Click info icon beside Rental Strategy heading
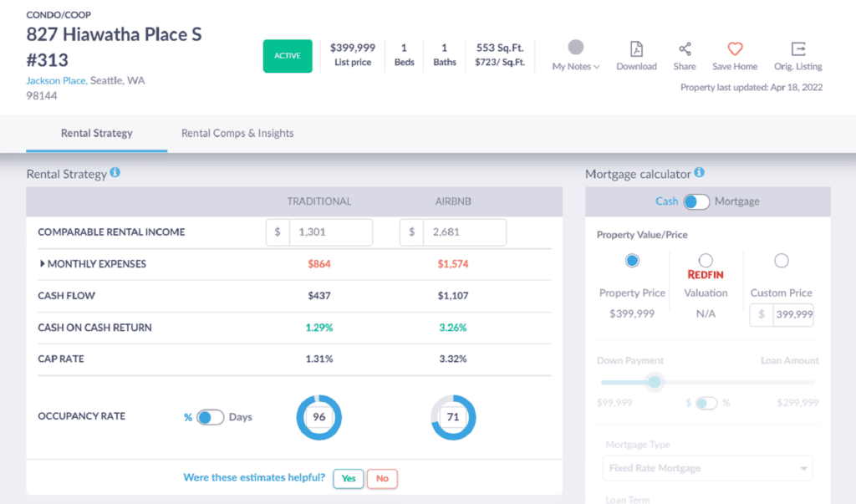Screen dimensions: 856x504 pos(115,173)
